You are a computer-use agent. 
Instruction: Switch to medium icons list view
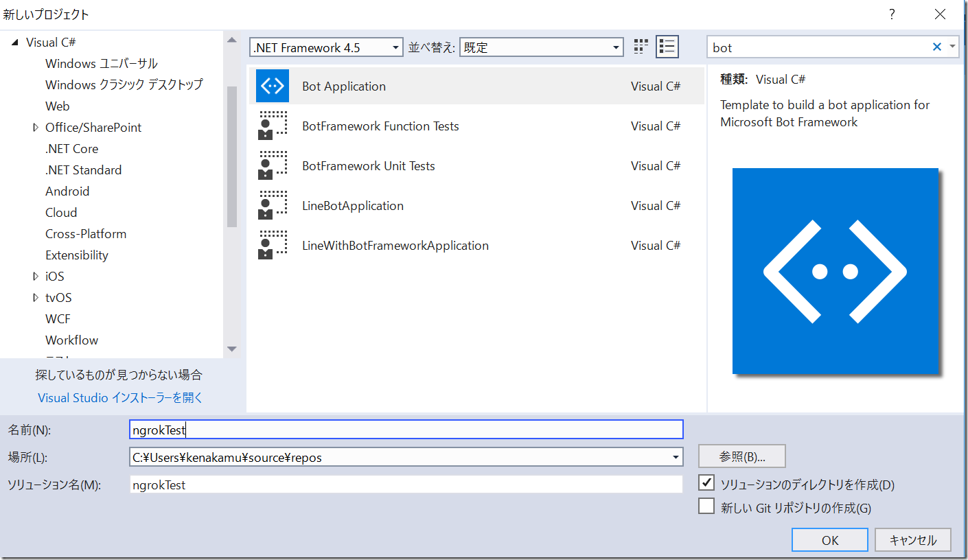click(667, 47)
